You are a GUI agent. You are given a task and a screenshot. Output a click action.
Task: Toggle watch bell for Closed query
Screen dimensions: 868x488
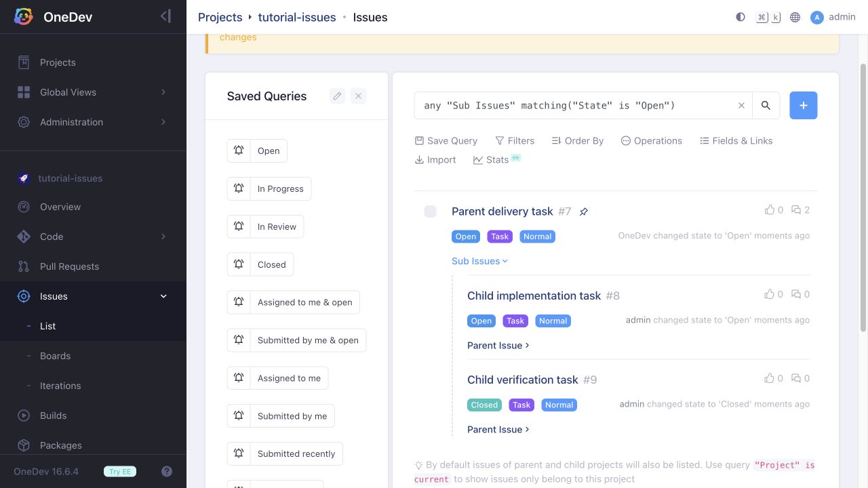coord(239,264)
